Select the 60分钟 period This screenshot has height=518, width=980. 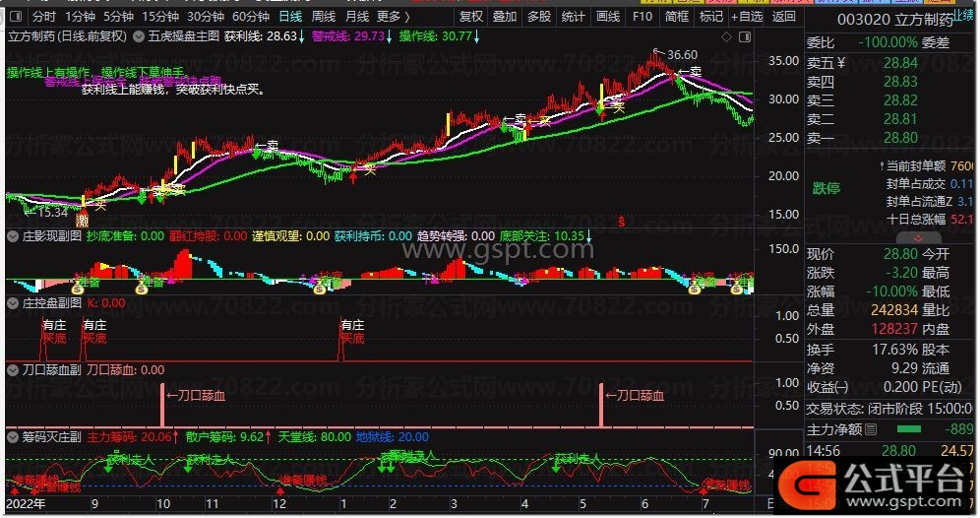[251, 17]
